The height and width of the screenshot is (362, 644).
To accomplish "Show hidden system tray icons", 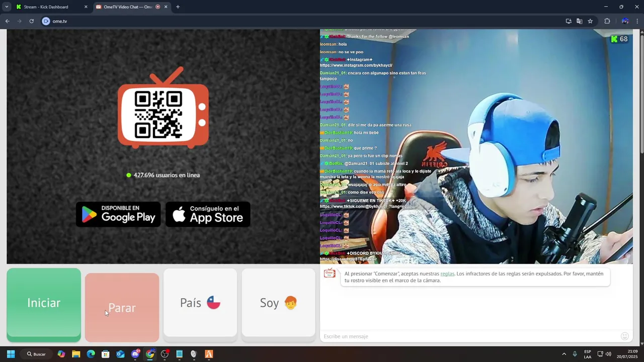I will point(564,354).
